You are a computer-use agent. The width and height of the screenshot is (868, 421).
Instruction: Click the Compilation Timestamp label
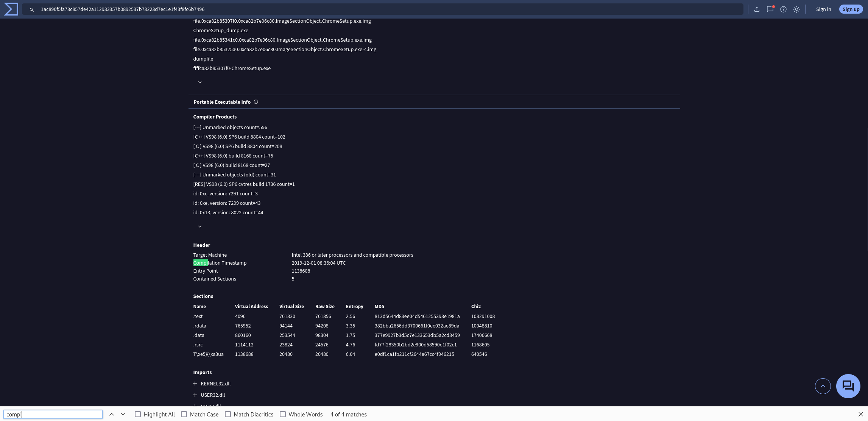220,263
